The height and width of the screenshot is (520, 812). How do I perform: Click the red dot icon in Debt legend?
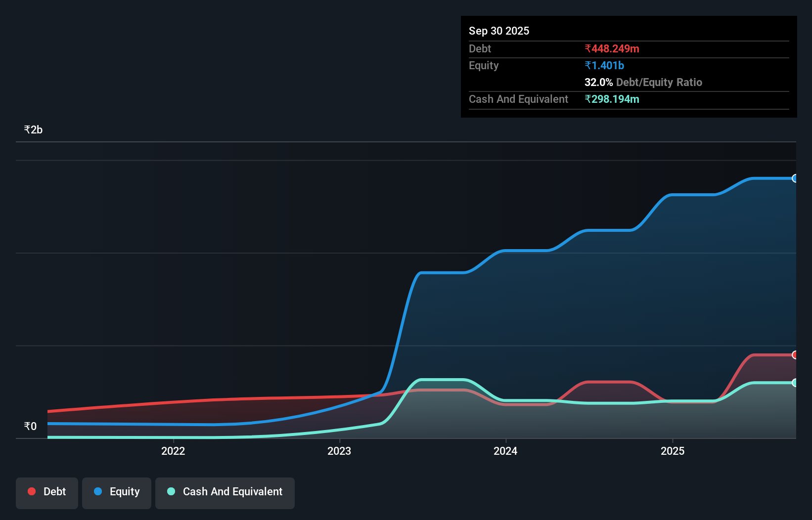pyautogui.click(x=31, y=491)
